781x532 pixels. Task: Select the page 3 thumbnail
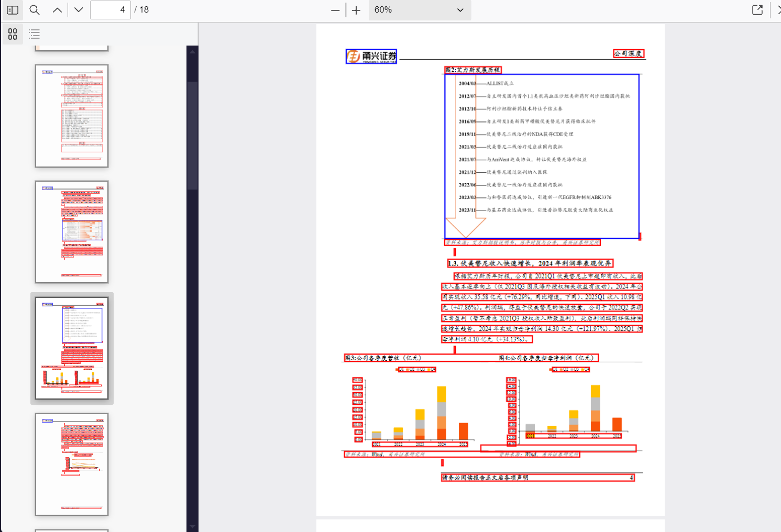(x=72, y=232)
